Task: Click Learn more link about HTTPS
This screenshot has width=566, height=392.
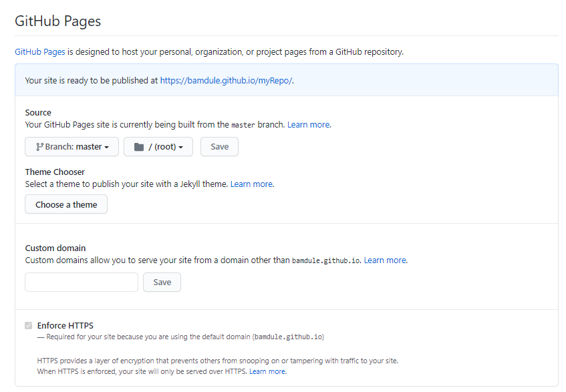Action: 267,371
